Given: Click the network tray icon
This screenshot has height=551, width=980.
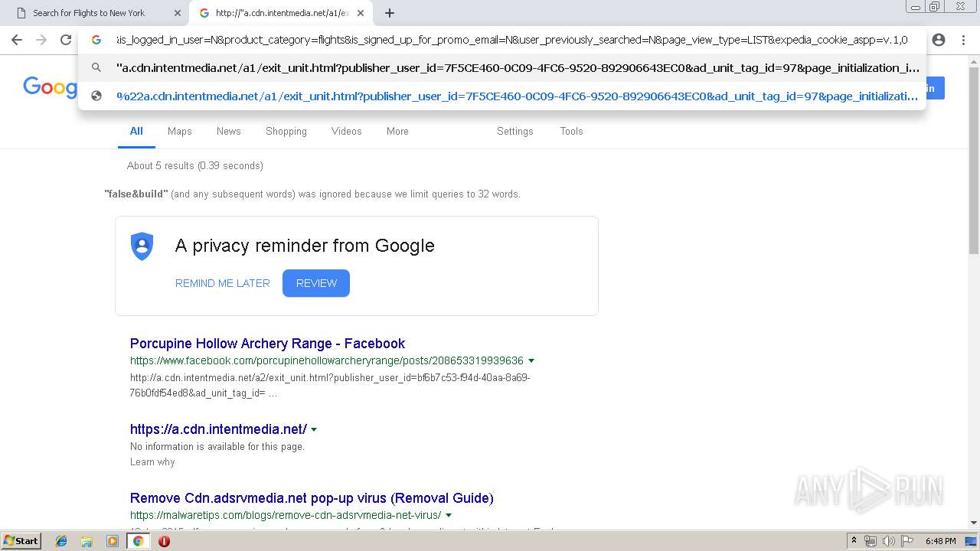Looking at the screenshot, I should (870, 541).
